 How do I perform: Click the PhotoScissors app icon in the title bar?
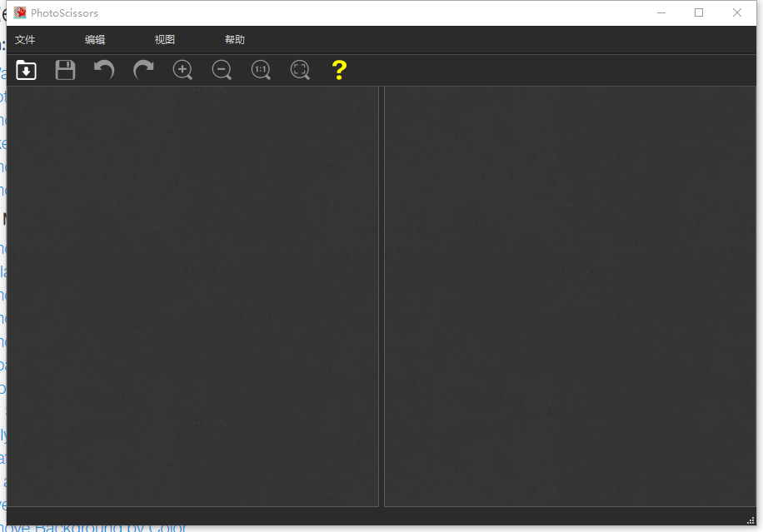20,12
